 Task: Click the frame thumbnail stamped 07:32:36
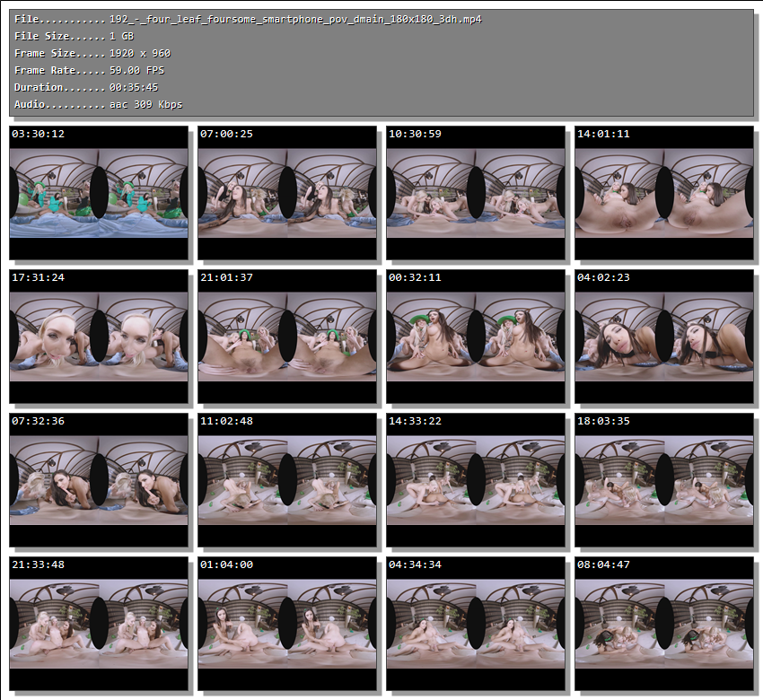point(99,480)
